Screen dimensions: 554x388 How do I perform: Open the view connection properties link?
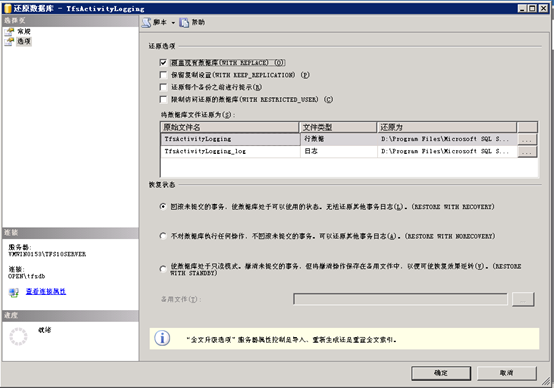46,292
